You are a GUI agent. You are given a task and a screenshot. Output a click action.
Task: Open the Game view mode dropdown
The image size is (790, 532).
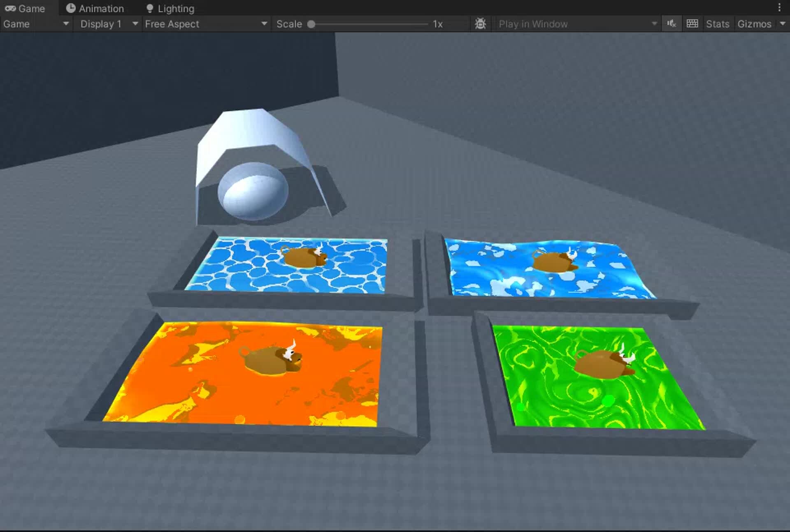click(36, 24)
